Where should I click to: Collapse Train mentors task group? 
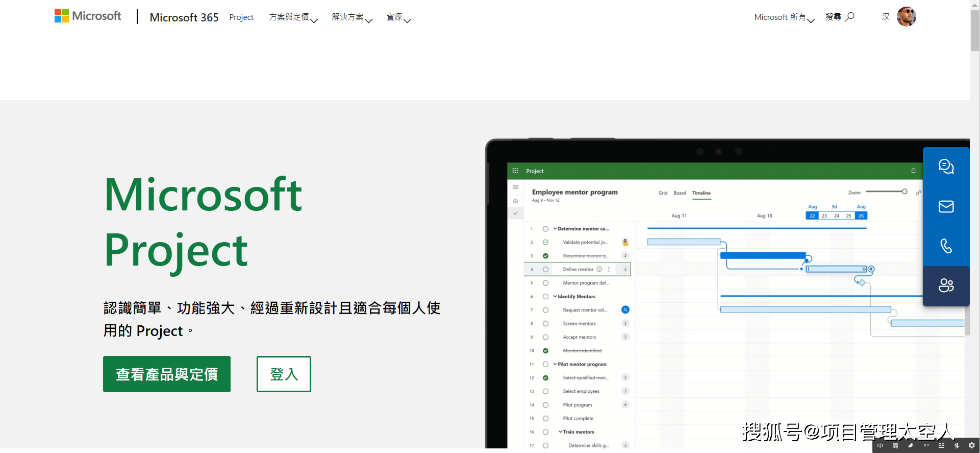tap(560, 432)
